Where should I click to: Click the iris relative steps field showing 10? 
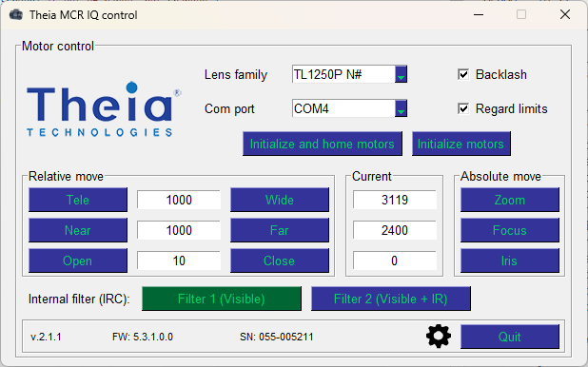tap(179, 261)
